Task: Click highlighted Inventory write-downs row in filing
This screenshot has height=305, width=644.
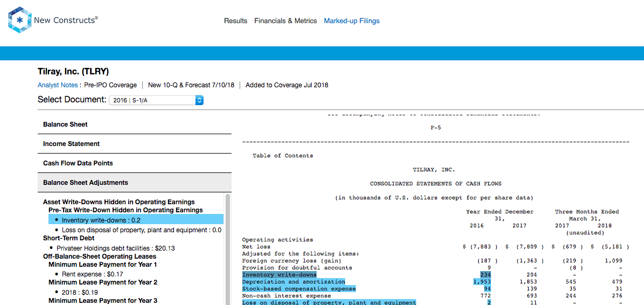Action: 279,274
